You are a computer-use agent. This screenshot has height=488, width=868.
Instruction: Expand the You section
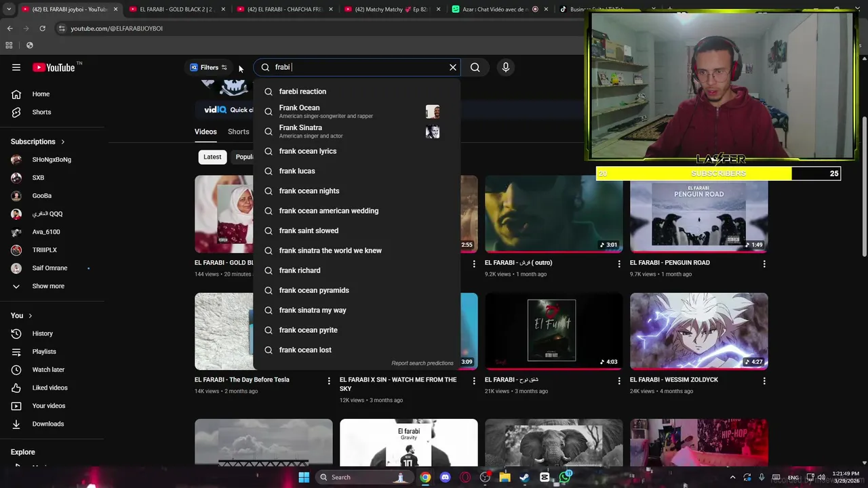[x=22, y=315]
